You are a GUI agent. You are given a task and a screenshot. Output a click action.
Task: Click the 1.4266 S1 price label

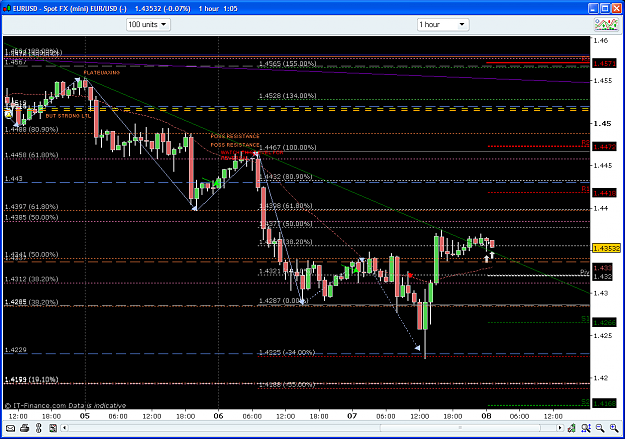point(605,323)
